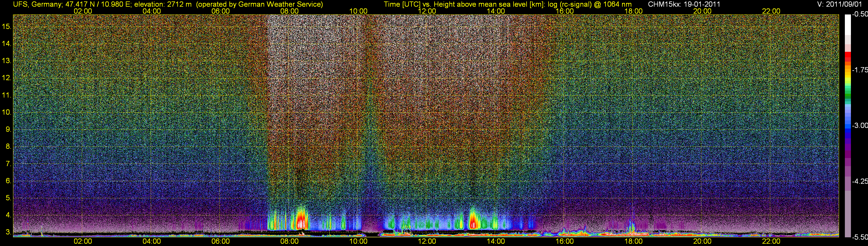Click the 12:00 label on the bottom time axis

(427, 241)
